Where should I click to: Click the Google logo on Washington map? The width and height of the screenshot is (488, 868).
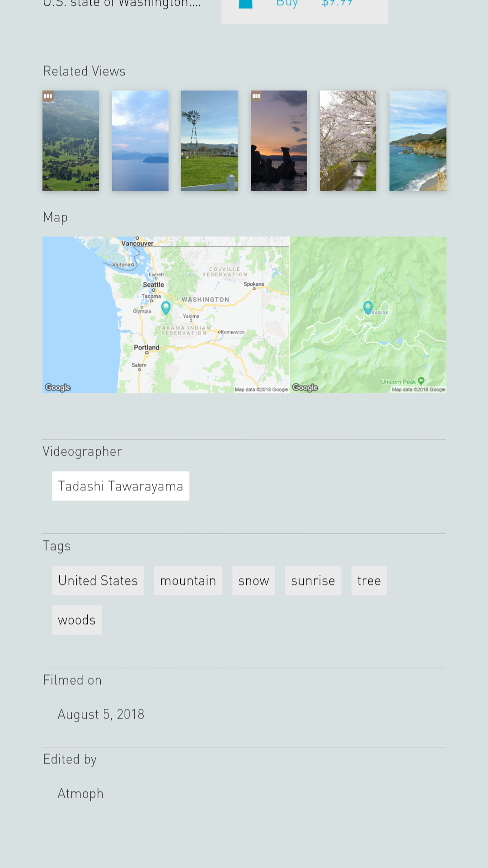(58, 387)
